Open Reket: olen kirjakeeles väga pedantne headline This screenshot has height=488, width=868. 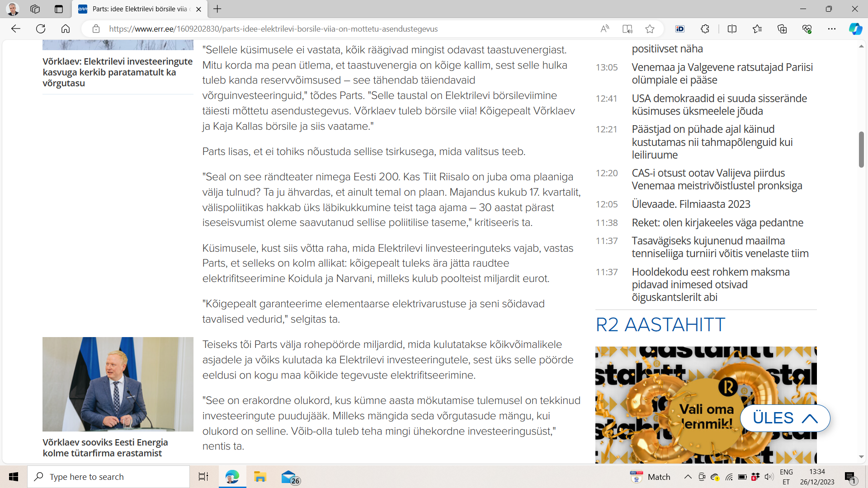(717, 223)
